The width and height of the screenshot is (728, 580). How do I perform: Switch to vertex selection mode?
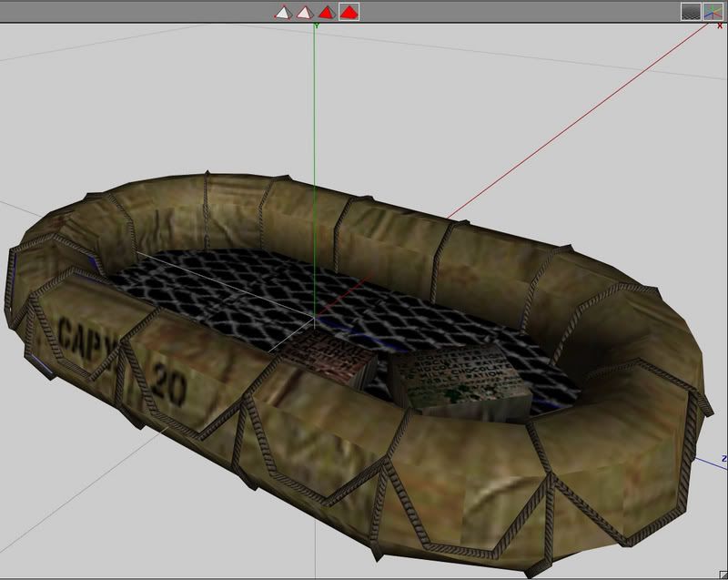283,12
